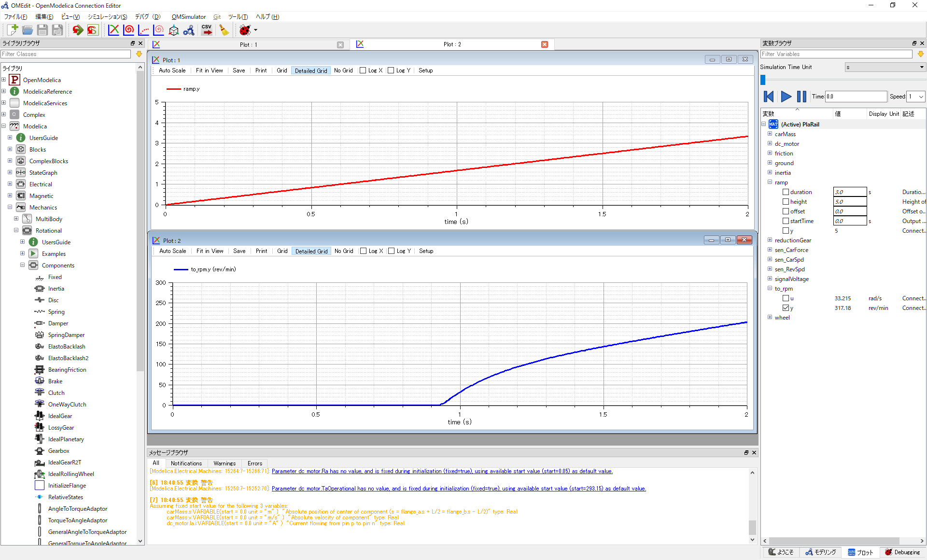Expand the dc_motor variable node
Screen dimensions: 927x560
tap(770, 143)
